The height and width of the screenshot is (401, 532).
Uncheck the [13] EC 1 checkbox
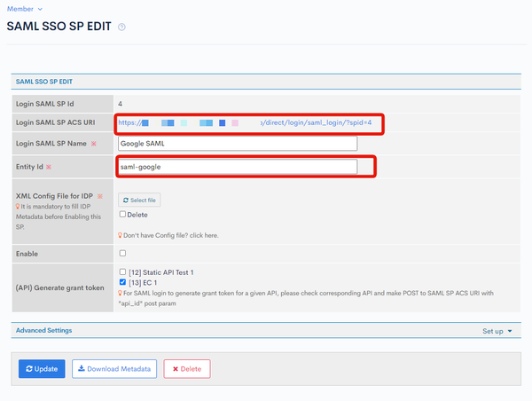(122, 282)
